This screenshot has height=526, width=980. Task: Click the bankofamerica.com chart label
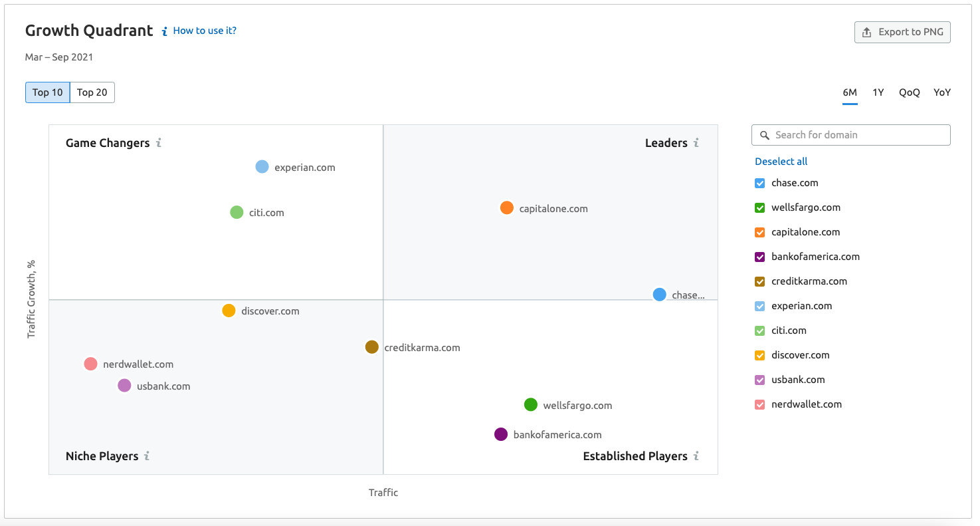[557, 435]
